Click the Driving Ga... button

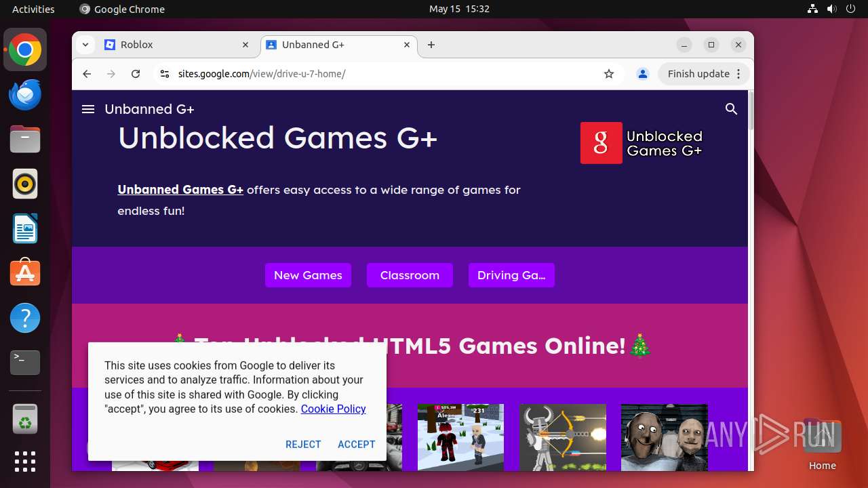click(511, 275)
